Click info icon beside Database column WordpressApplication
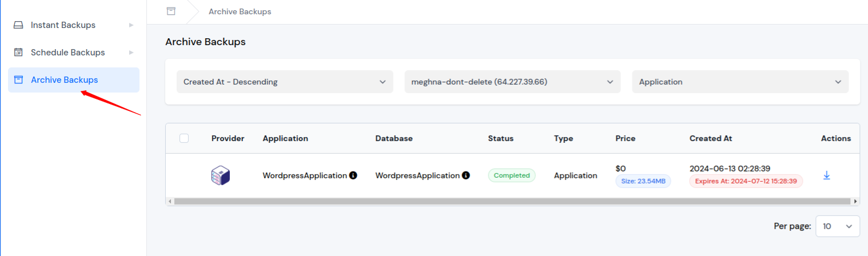This screenshot has height=256, width=868. 466,175
